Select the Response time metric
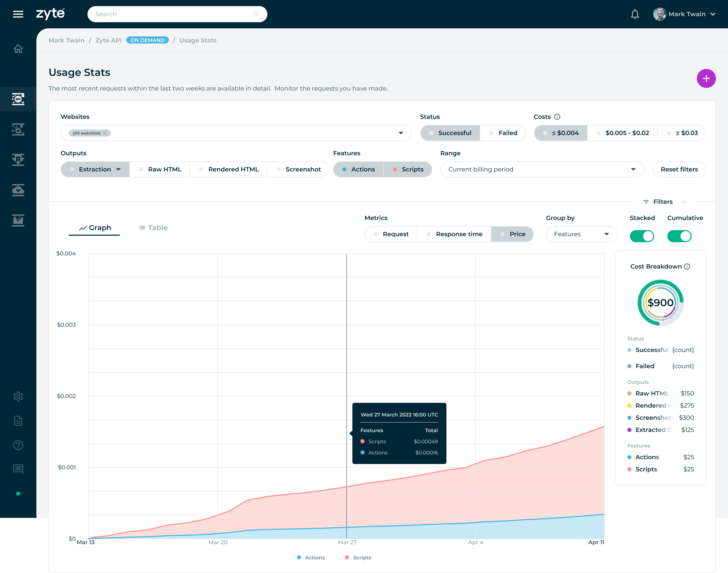 [x=454, y=234]
